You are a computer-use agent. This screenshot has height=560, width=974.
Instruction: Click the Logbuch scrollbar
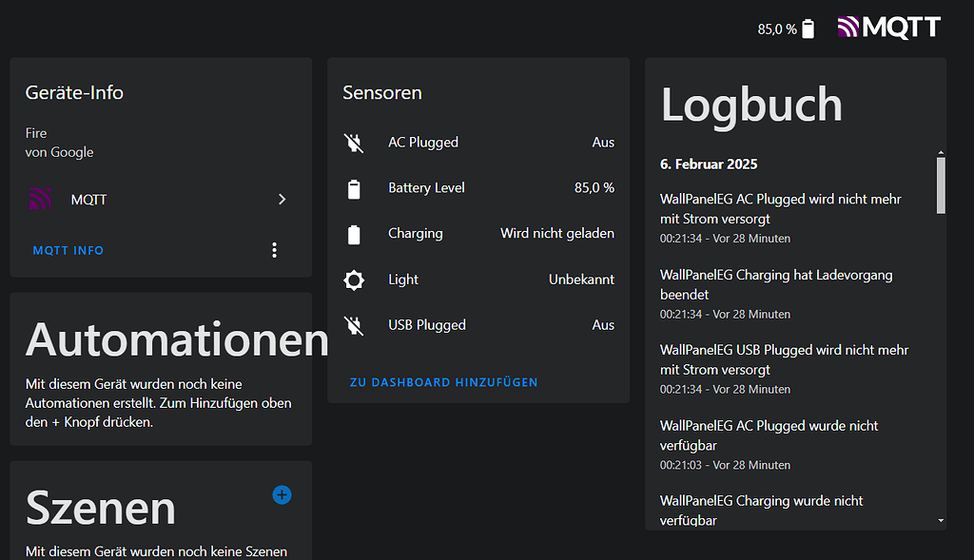point(941,185)
